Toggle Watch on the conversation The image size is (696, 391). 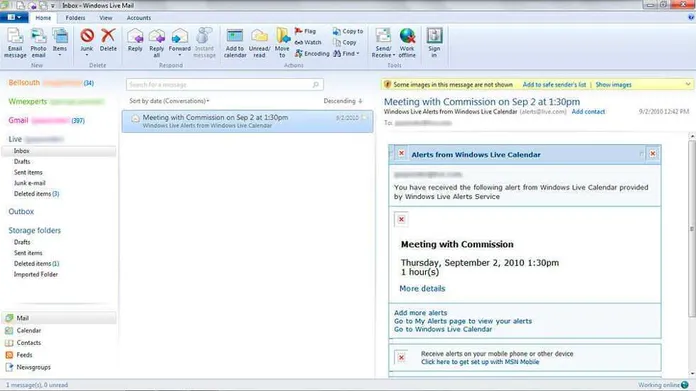point(308,42)
